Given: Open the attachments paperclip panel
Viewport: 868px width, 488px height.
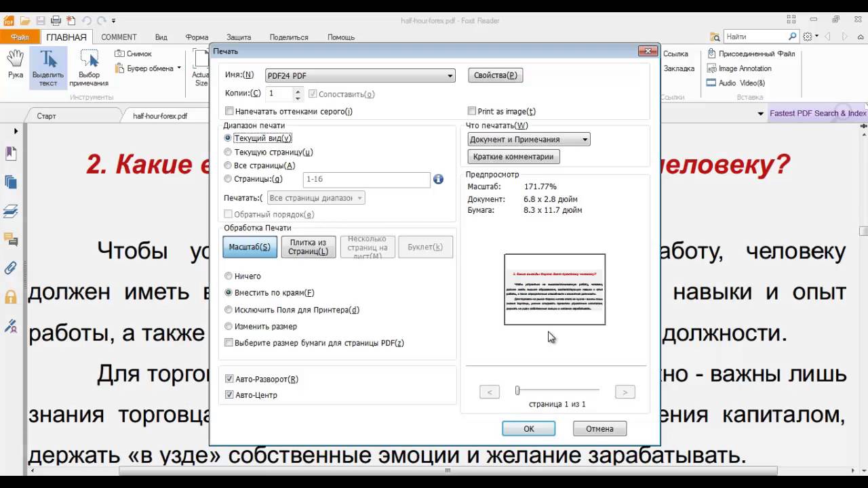Looking at the screenshot, I should 11,268.
